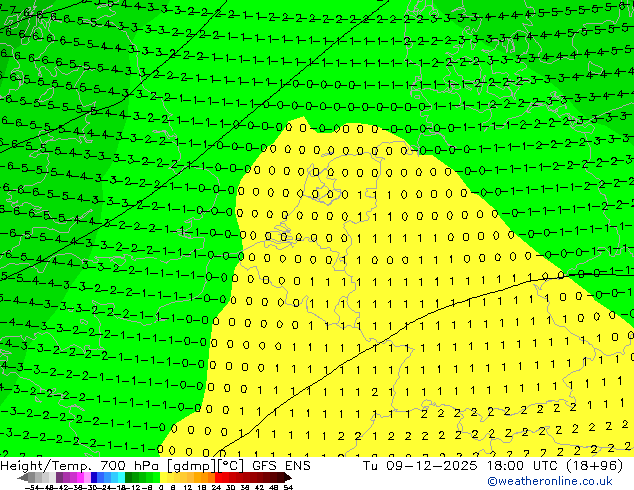This screenshot has height=490, width=634.
Task: Pick the dark blue swatch in the legend
Action: click(x=94, y=478)
